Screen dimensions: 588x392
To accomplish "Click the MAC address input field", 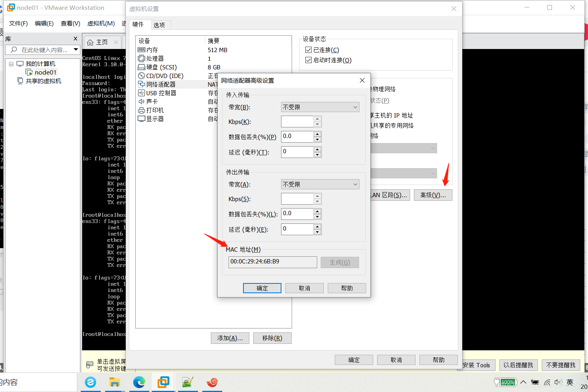I will [273, 262].
